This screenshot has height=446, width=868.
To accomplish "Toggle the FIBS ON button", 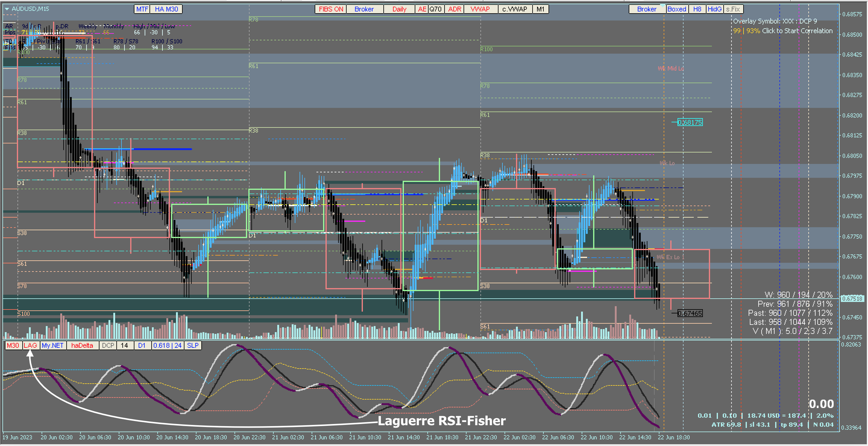I will pyautogui.click(x=331, y=9).
